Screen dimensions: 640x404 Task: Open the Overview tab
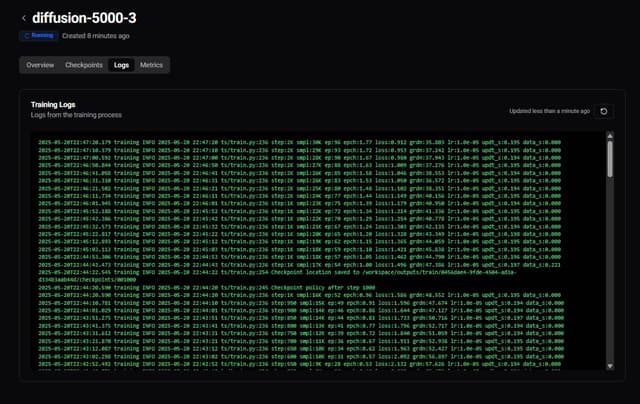click(40, 65)
